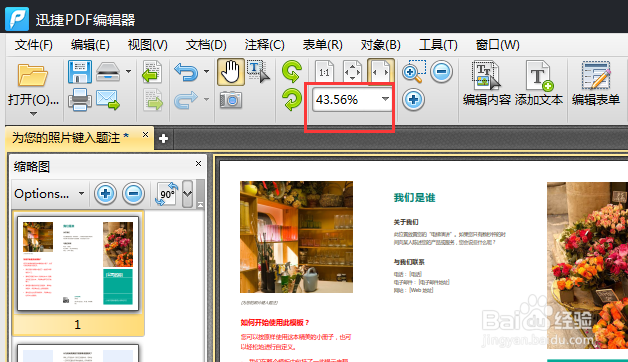The height and width of the screenshot is (362, 628).
Task: Open the File (文件) menu
Action: [x=34, y=45]
